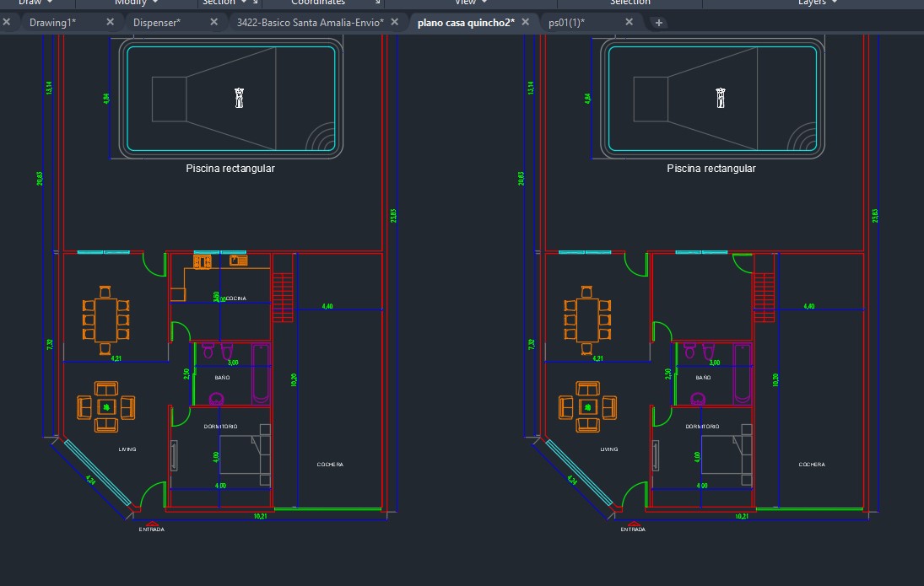Click the left pool's Piscina rectangular text
The height and width of the screenshot is (586, 924).
point(230,169)
